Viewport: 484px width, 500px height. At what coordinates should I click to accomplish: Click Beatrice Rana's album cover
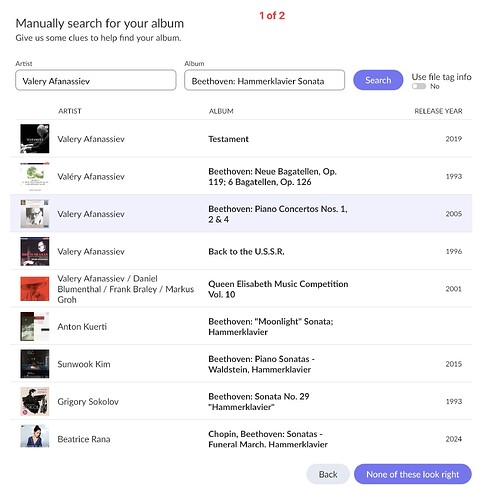pos(35,436)
